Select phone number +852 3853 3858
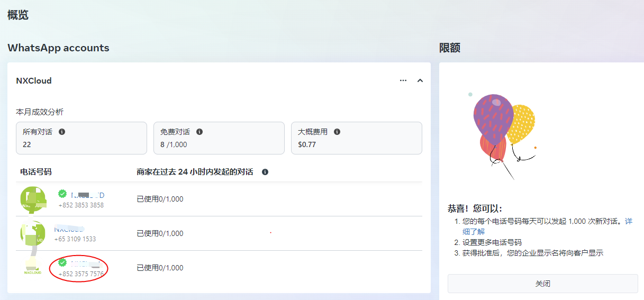Screen dimensions: 644x300 [x=81, y=205]
